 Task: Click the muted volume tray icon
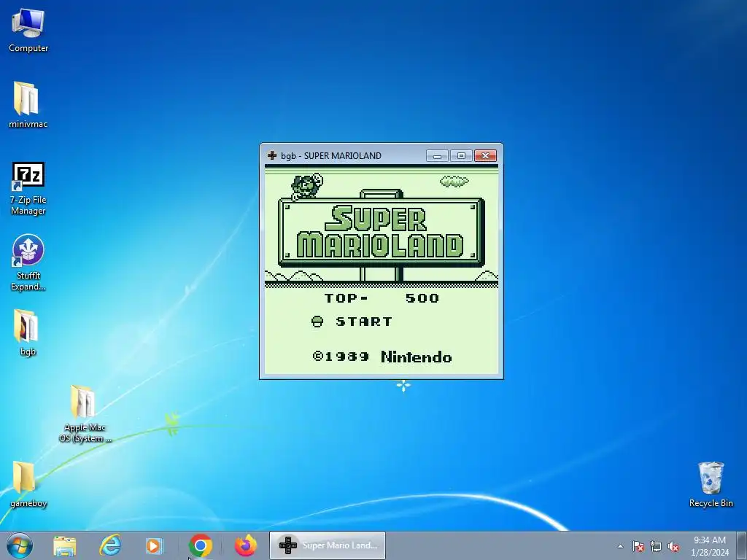point(673,546)
